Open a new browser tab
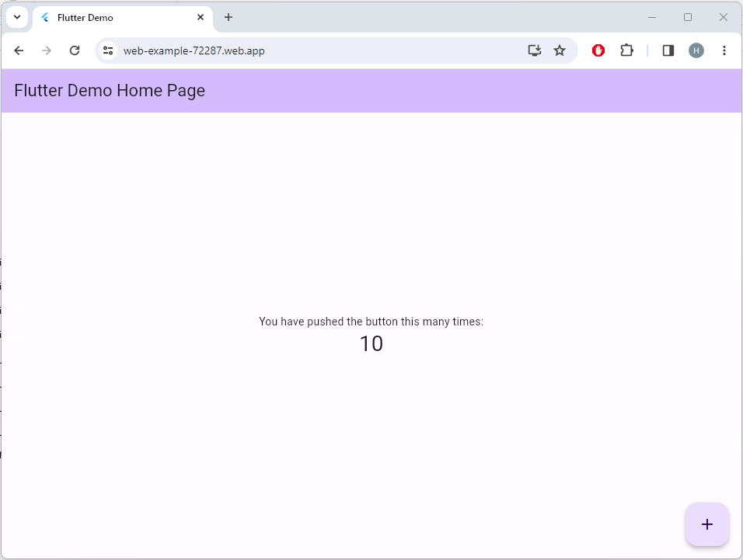The height and width of the screenshot is (560, 743). pos(228,17)
